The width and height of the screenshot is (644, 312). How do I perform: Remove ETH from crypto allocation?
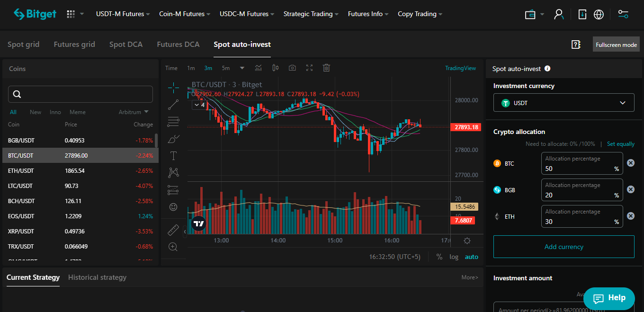click(631, 216)
